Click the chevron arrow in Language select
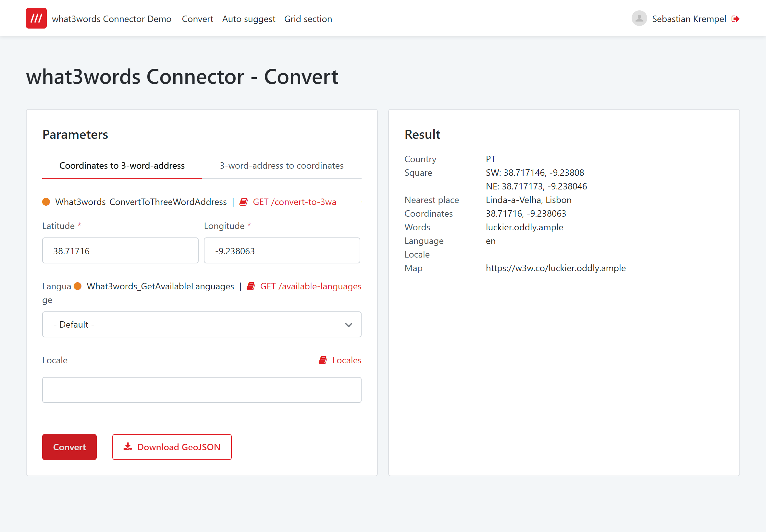 (x=348, y=325)
